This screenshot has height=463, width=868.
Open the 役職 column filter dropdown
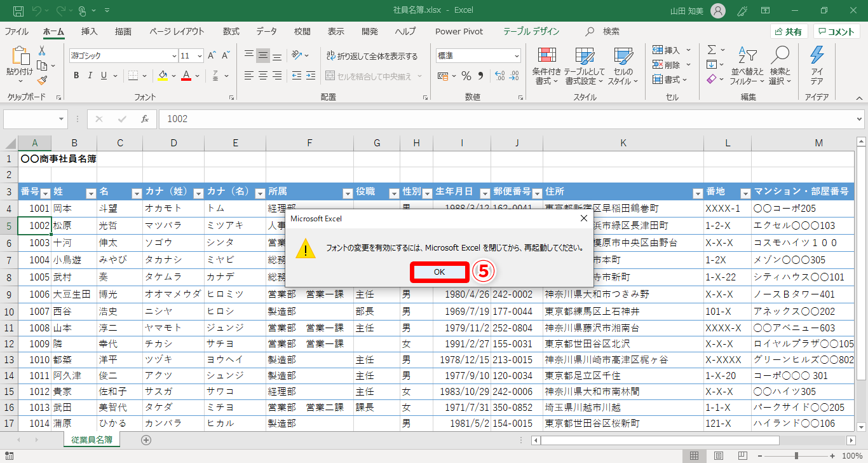[x=393, y=193]
